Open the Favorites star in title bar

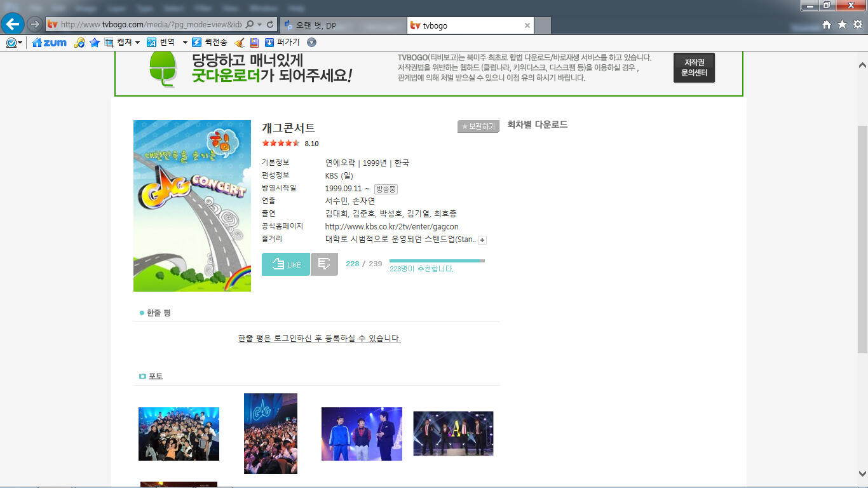[842, 25]
